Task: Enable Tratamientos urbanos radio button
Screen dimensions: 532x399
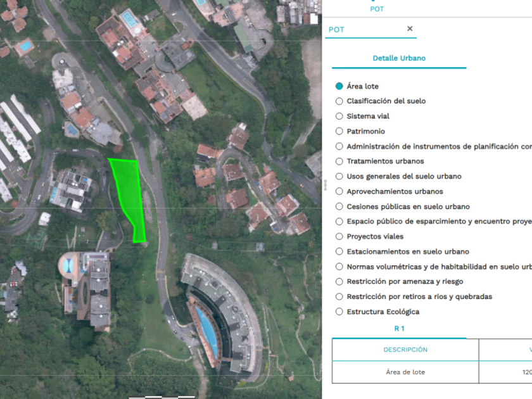Action: 339,161
